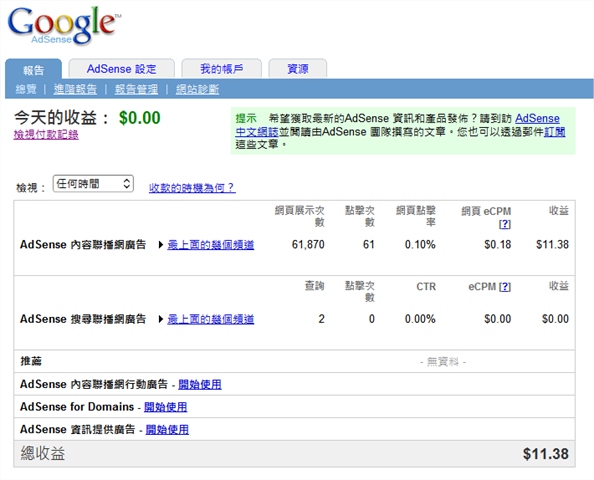Image resolution: width=594 pixels, height=480 pixels.
Task: Click the 61,870 page impressions value
Action: click(x=308, y=245)
